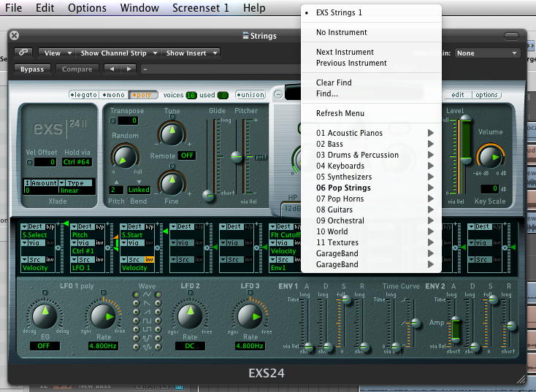Screen dimensions: 536x392
Task: Toggle the poly mode button
Action: 143,95
